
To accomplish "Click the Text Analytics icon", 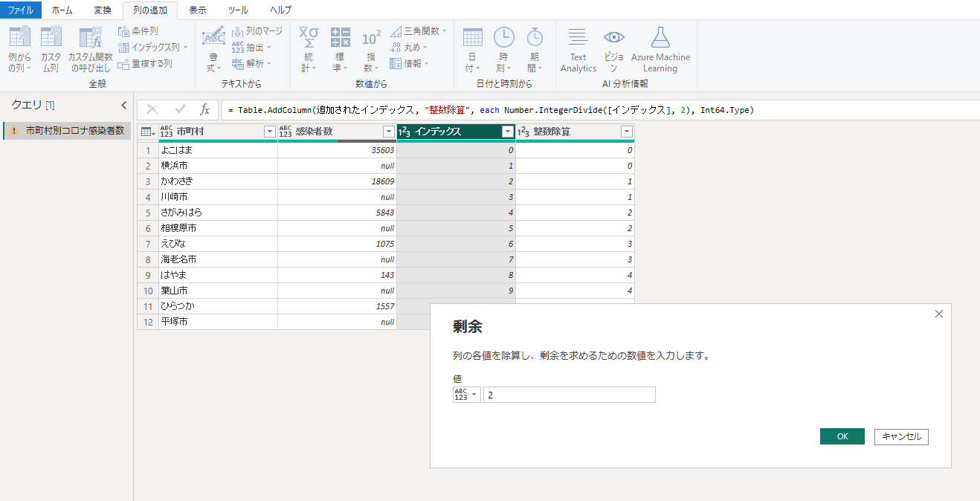I will pos(578,37).
